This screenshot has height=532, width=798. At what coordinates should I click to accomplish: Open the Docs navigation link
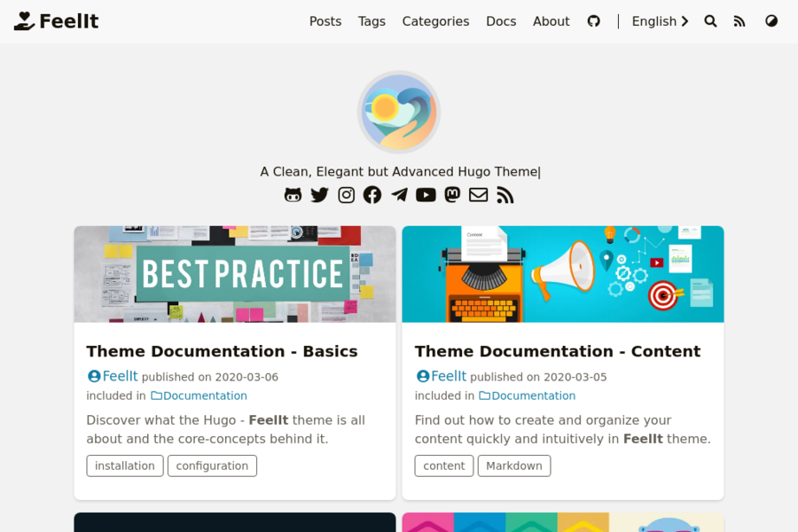pos(501,21)
